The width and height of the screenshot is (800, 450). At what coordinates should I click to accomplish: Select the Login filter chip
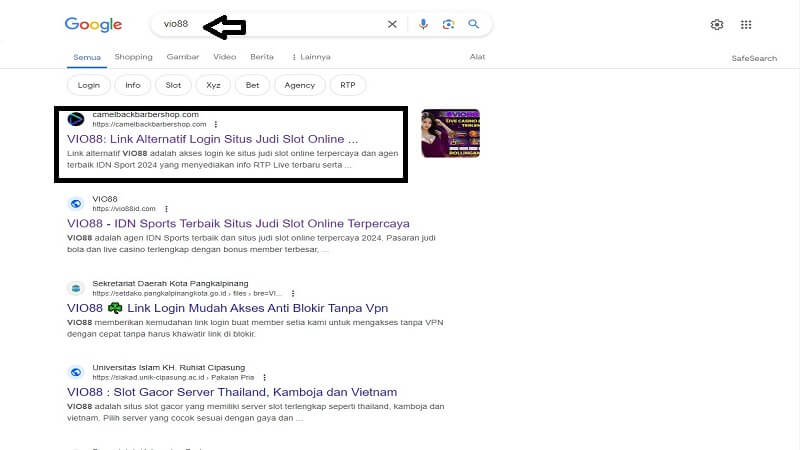coord(88,86)
